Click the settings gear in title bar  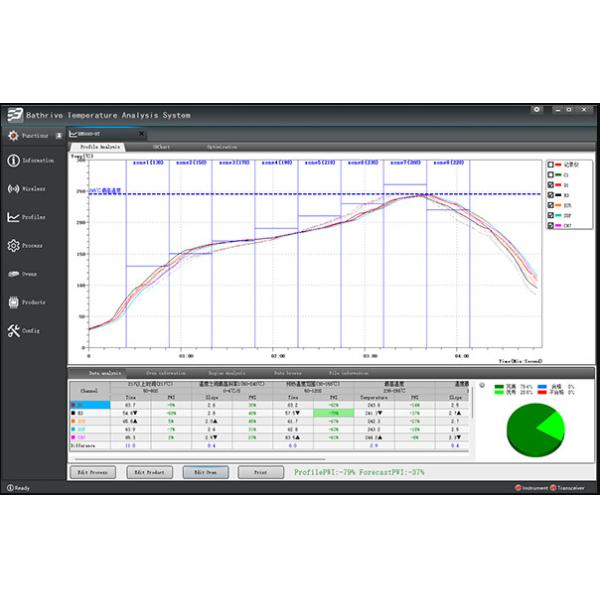pyautogui.click(x=538, y=109)
